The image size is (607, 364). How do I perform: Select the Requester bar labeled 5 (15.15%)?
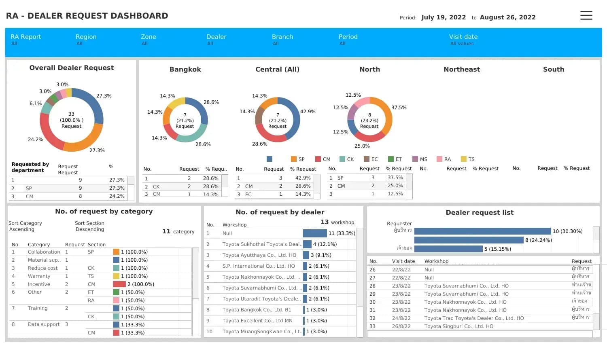[x=448, y=249]
